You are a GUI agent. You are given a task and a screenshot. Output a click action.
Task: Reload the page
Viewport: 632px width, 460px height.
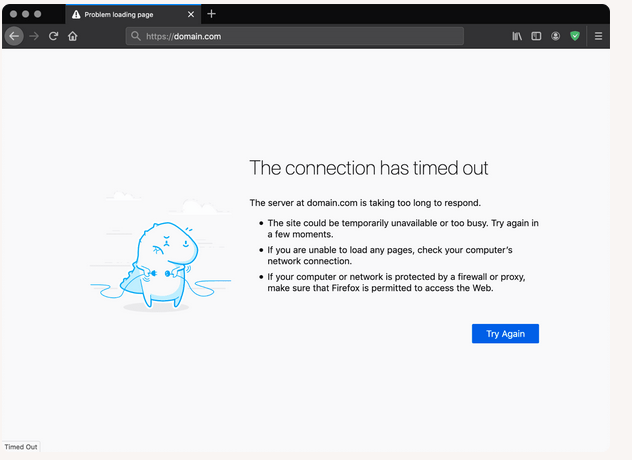point(53,36)
